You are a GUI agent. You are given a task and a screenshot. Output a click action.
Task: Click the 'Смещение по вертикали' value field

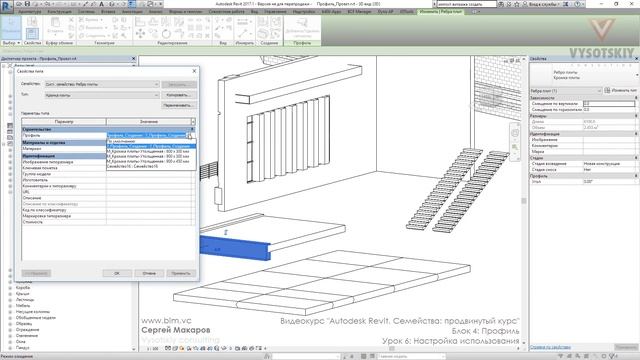click(609, 104)
